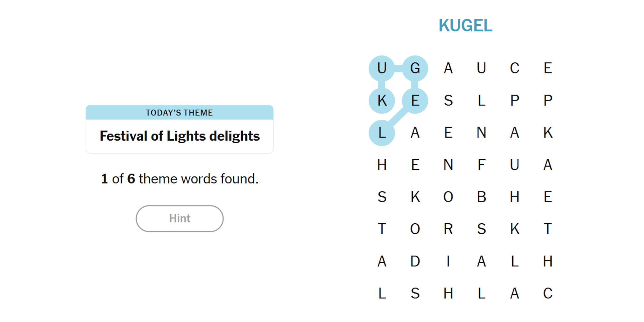Viewport: 644px width, 322px height.
Task: Click the KUGEL word above the grid
Action: (465, 25)
